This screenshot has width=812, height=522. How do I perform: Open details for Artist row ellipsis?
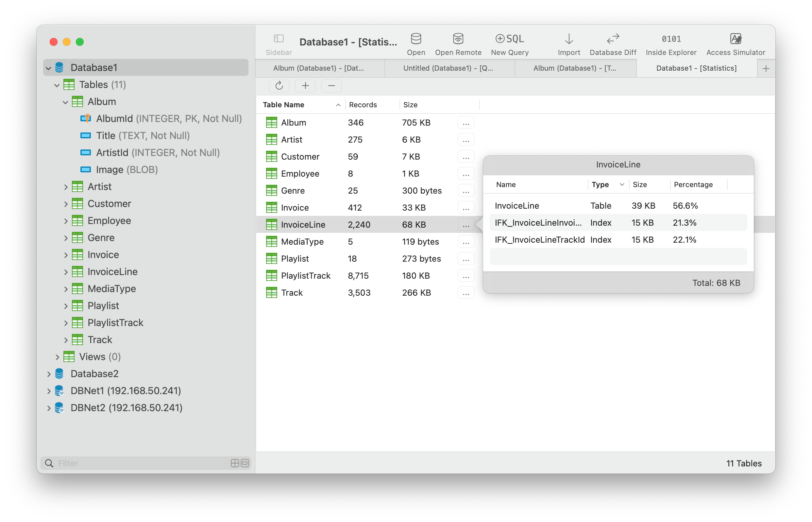click(466, 140)
